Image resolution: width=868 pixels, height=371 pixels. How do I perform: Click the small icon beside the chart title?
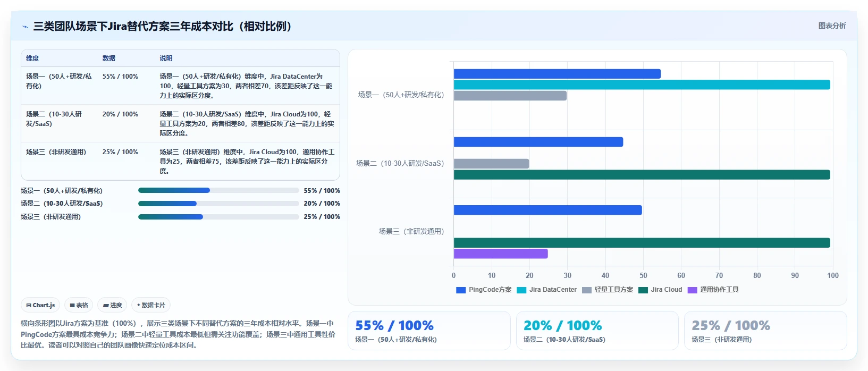pyautogui.click(x=25, y=27)
